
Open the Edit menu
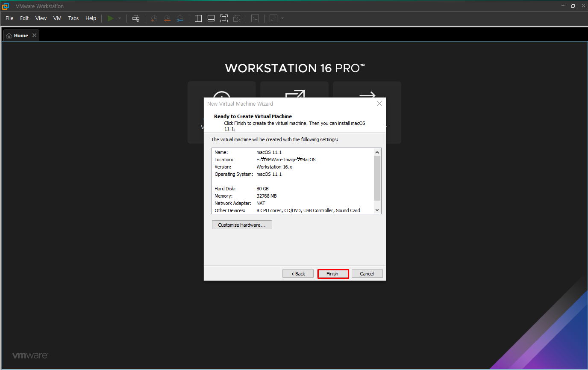tap(24, 18)
